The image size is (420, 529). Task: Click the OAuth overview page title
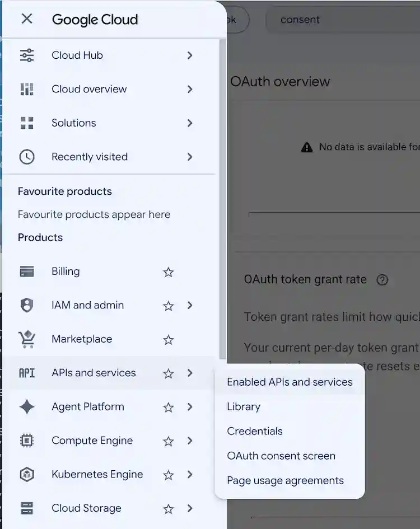click(x=280, y=82)
